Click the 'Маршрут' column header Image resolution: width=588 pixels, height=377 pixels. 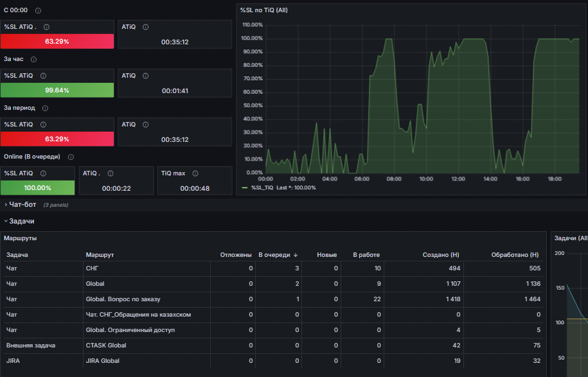(100, 255)
